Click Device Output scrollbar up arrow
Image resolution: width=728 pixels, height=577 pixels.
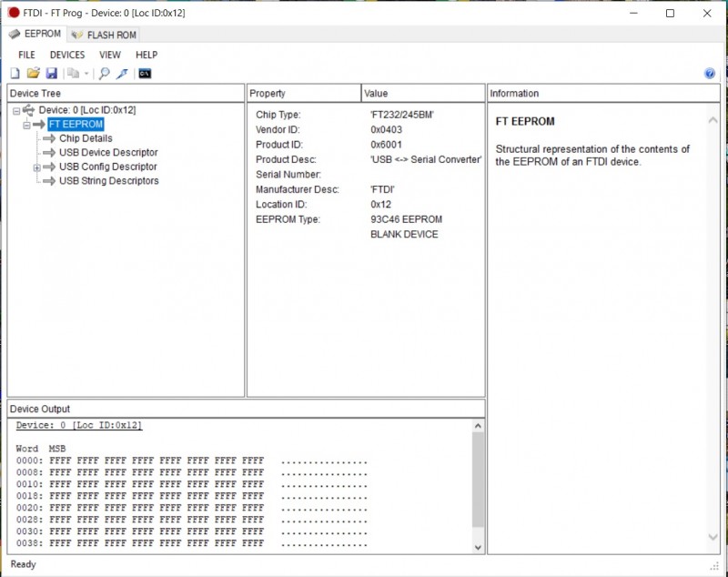point(479,426)
